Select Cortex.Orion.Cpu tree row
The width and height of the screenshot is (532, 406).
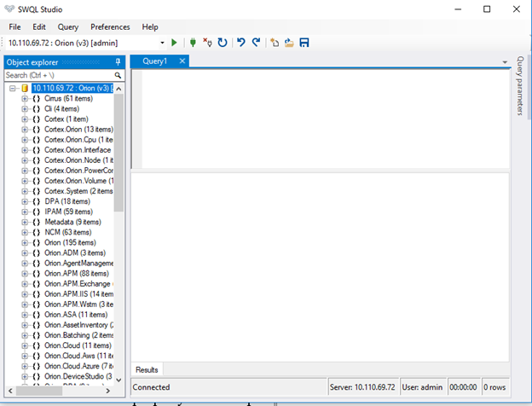coord(78,140)
